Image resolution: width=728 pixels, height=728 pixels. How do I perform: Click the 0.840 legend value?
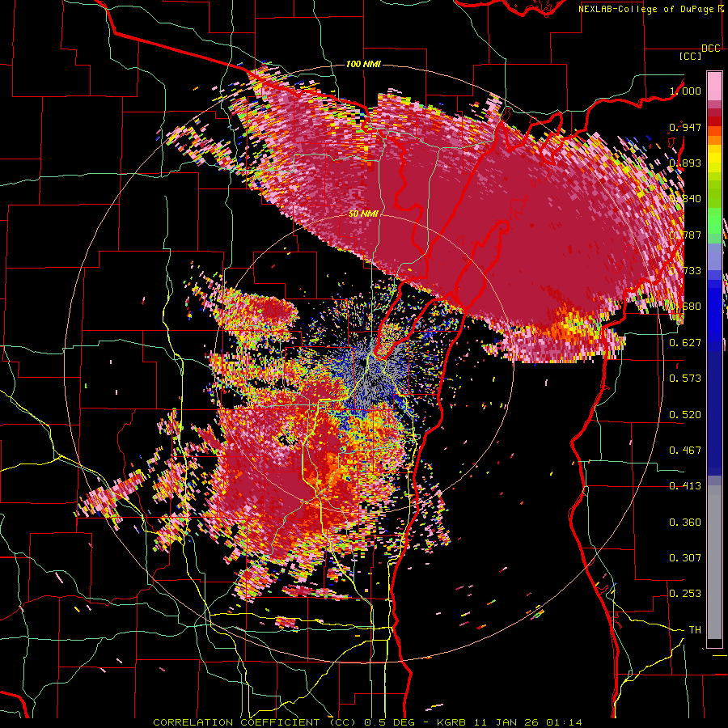pyautogui.click(x=685, y=199)
